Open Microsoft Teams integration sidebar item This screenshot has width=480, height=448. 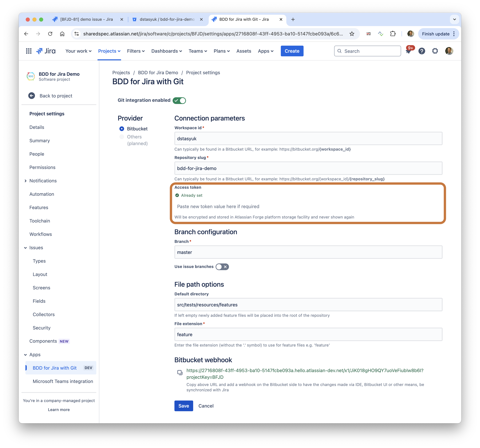coord(63,381)
